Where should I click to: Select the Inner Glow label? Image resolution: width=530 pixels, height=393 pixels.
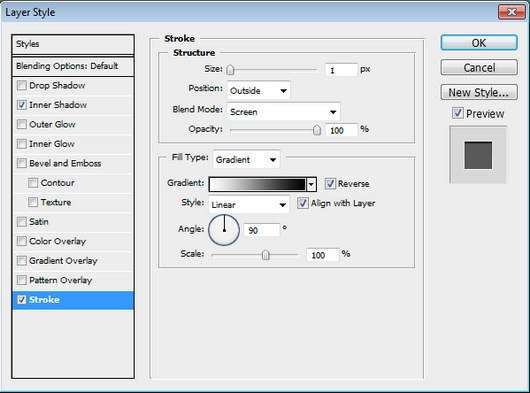[52, 144]
